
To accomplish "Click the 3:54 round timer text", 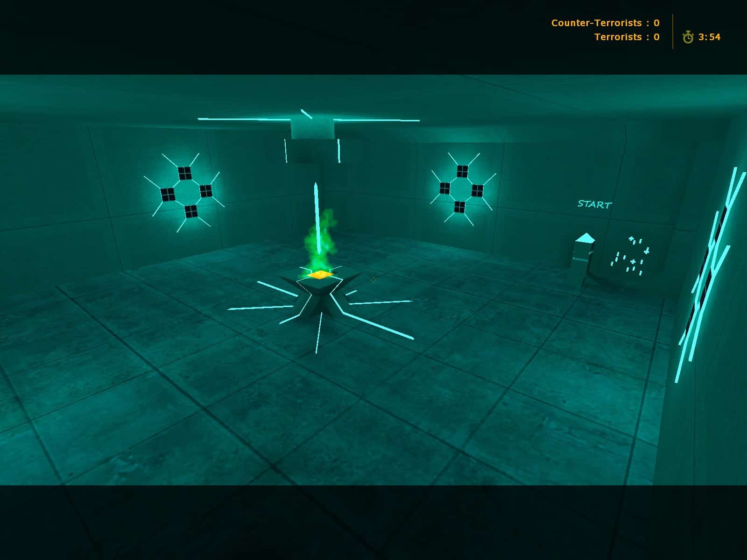I will point(709,37).
